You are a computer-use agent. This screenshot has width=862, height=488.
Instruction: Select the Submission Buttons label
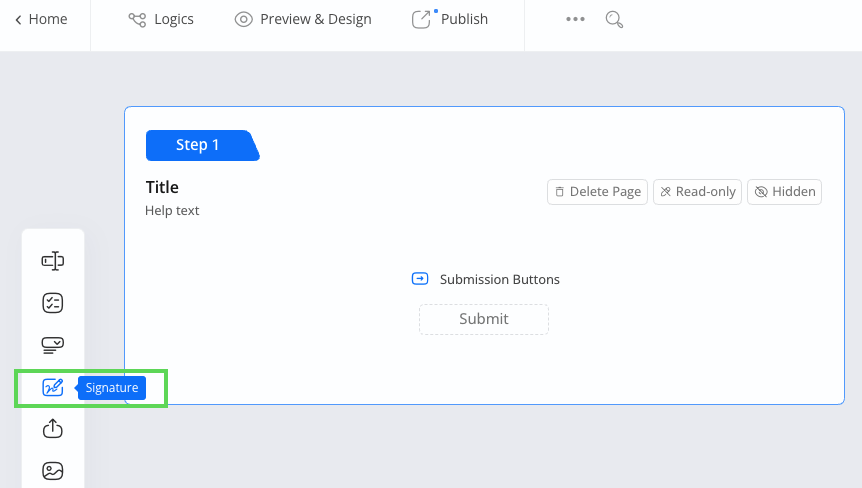[499, 280]
